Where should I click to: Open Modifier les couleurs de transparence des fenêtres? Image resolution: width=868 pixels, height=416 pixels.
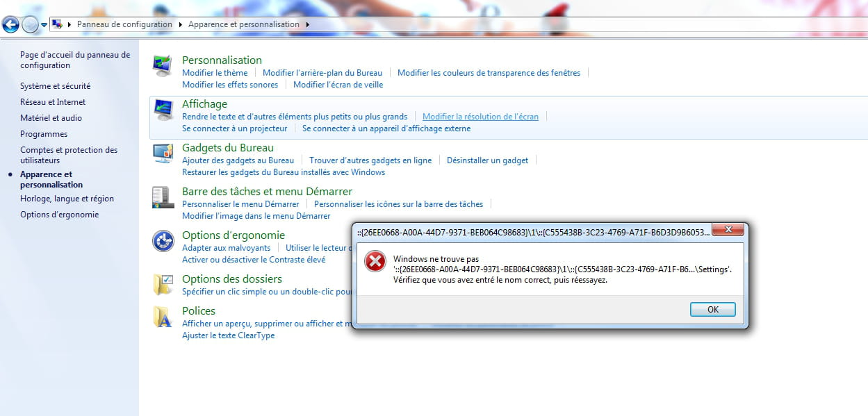point(489,72)
